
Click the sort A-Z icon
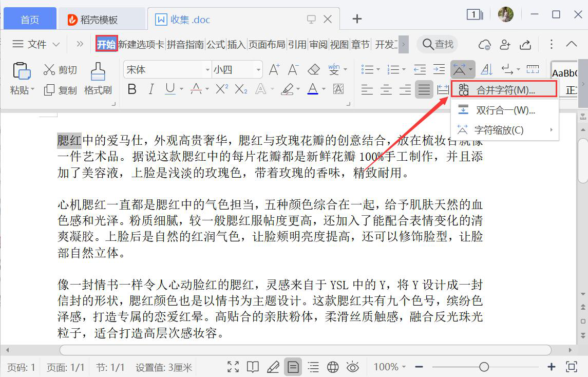click(x=486, y=69)
